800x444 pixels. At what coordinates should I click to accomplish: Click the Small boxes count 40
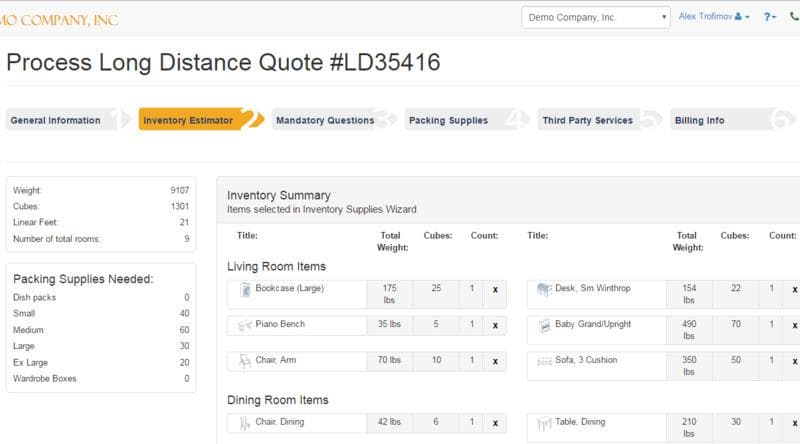click(x=184, y=313)
